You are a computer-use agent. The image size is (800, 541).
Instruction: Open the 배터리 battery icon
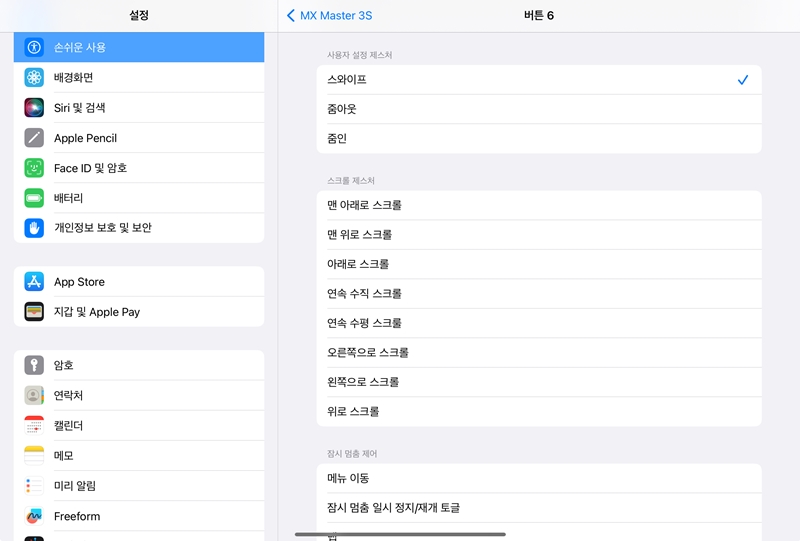coord(34,198)
